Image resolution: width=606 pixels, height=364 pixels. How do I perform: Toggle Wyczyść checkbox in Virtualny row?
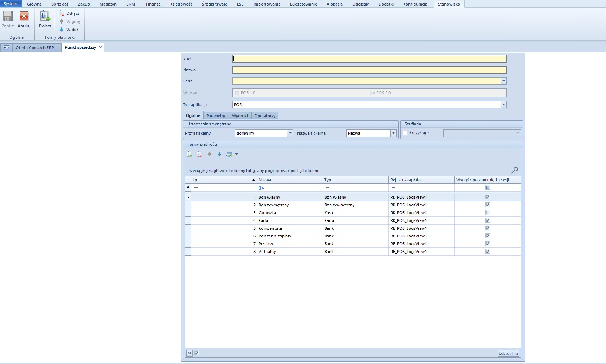click(488, 252)
